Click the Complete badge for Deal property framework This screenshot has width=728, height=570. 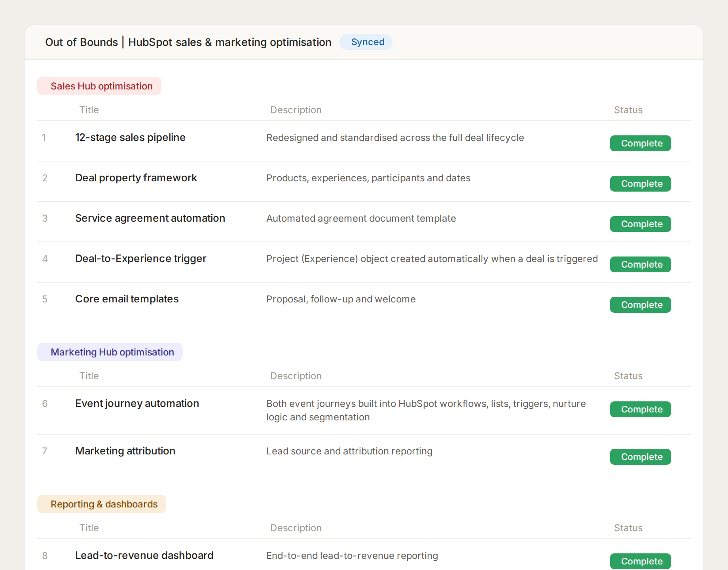tap(640, 184)
